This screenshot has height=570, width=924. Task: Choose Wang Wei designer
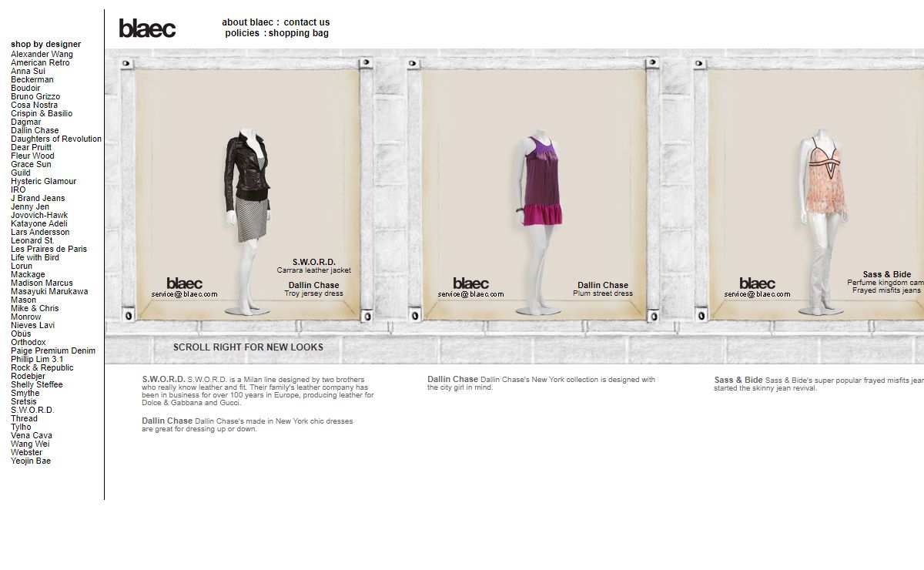point(30,444)
